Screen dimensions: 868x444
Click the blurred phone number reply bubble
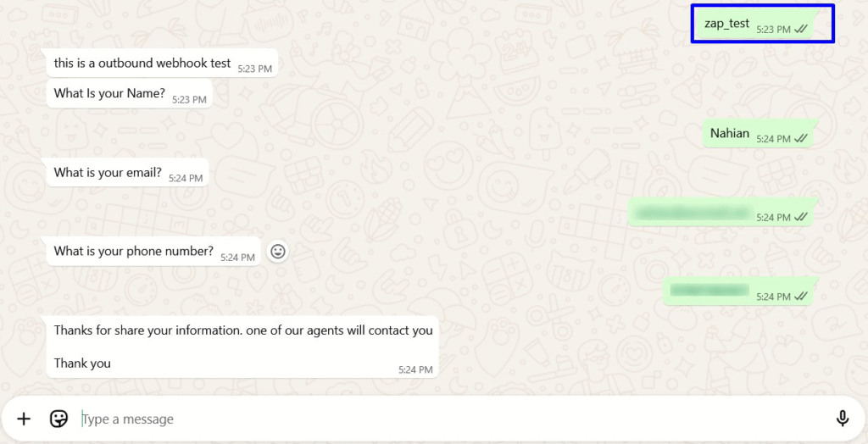point(740,291)
